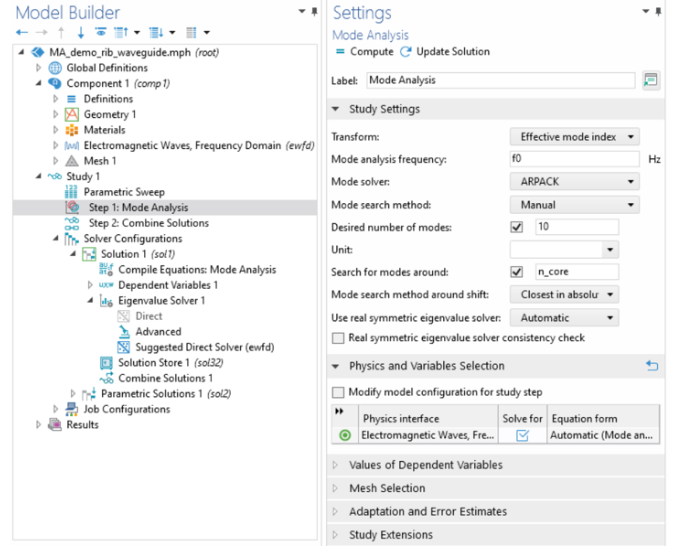
Task: Click the expand all tree icon
Action: (x=156, y=32)
